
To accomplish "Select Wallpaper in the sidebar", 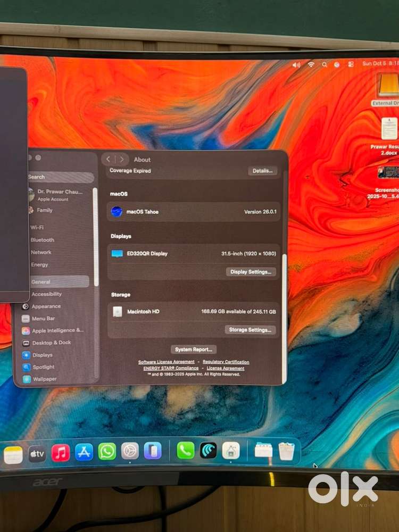I will 45,379.
